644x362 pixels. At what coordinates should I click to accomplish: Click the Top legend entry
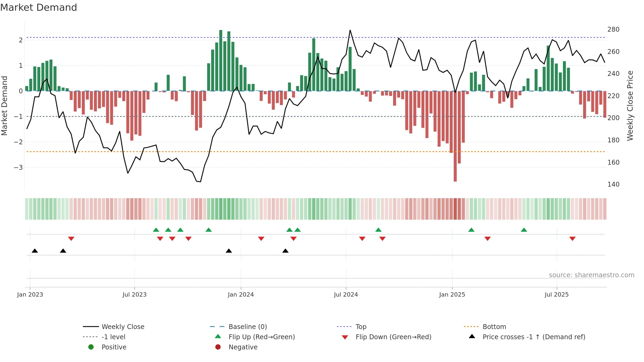[352, 327]
